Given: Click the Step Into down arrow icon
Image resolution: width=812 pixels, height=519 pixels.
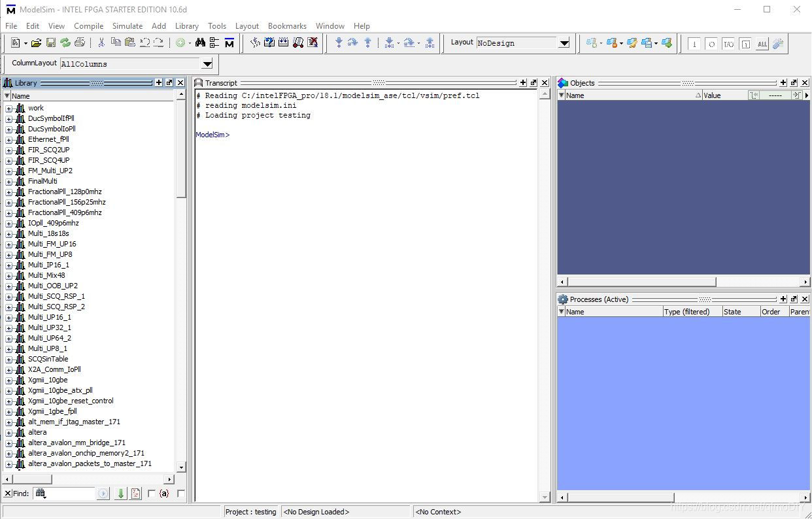Looking at the screenshot, I should [339, 42].
